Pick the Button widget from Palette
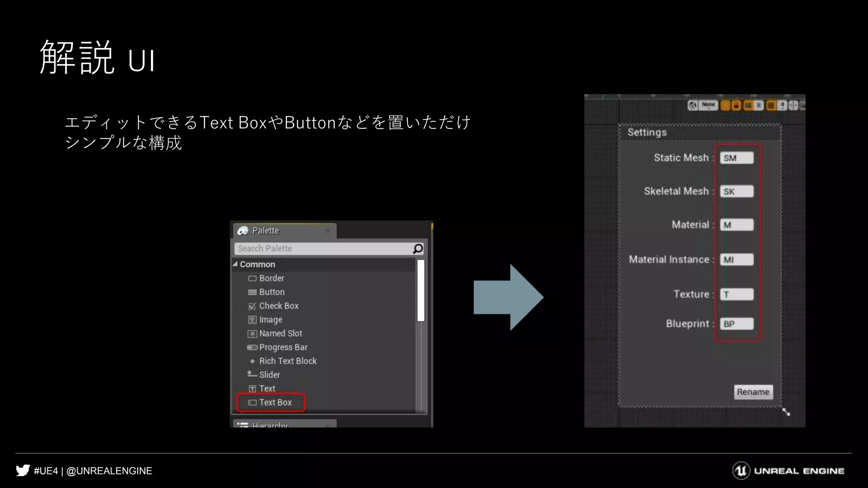Screen dimensions: 868x488 [x=266, y=292]
